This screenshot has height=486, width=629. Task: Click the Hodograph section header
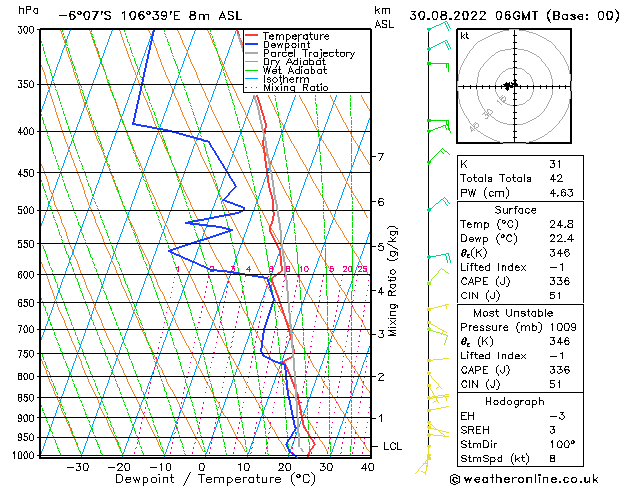click(x=515, y=401)
